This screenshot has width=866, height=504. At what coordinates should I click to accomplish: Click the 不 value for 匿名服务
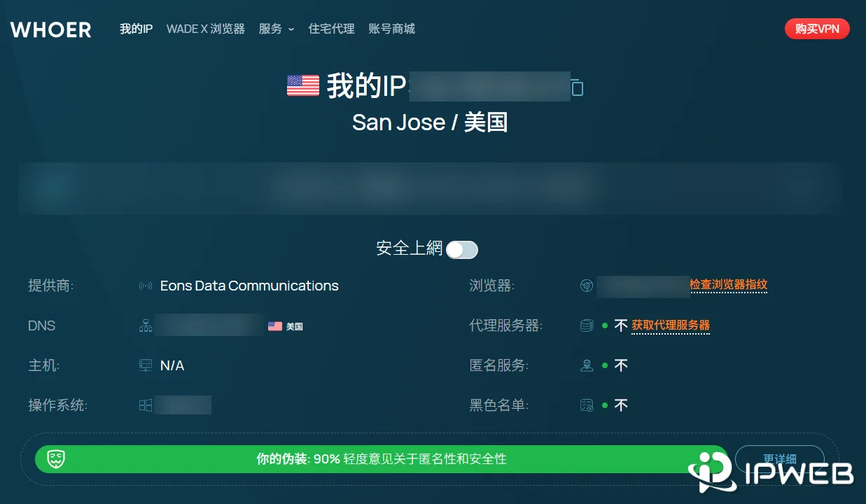pyautogui.click(x=621, y=365)
